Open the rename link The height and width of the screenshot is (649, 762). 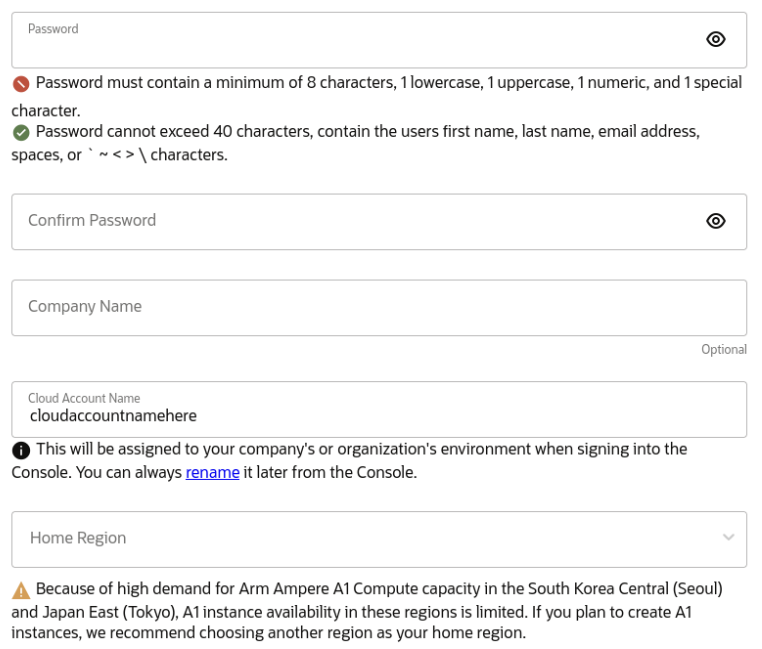pos(212,473)
